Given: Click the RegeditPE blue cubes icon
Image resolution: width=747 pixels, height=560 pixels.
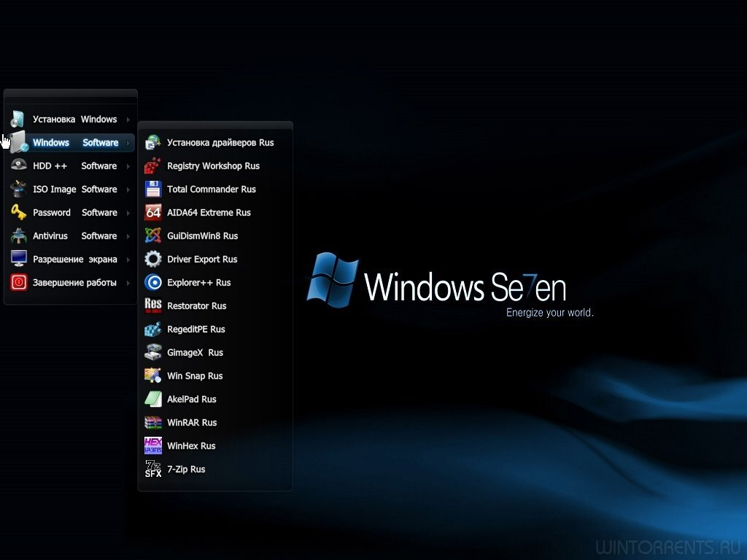Looking at the screenshot, I should tap(153, 329).
